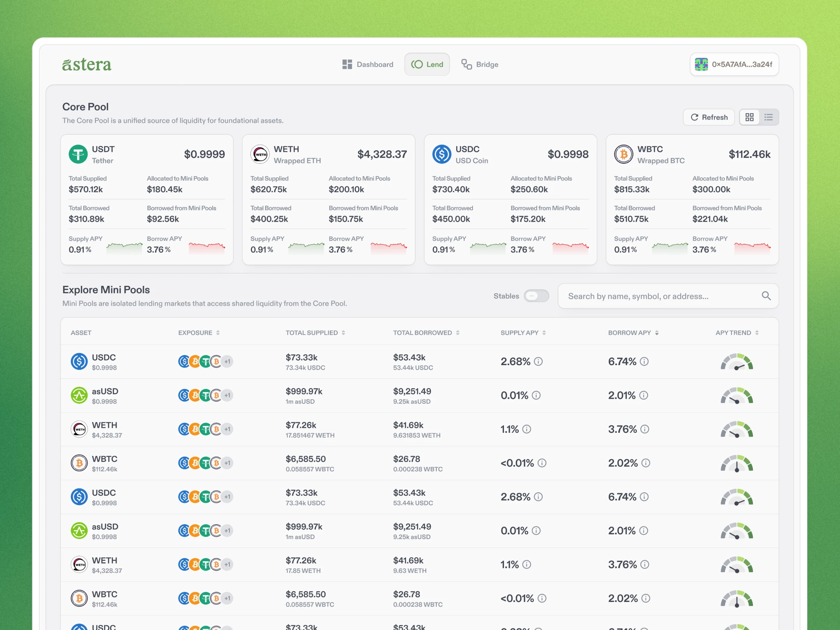Click the +1 exposure badge in asUSD row
Image resolution: width=840 pixels, height=630 pixels.
tap(227, 395)
